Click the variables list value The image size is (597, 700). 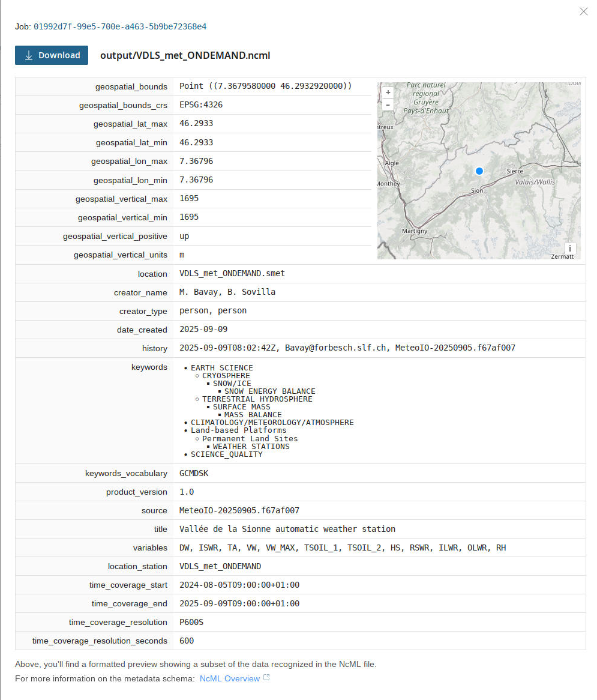342,548
